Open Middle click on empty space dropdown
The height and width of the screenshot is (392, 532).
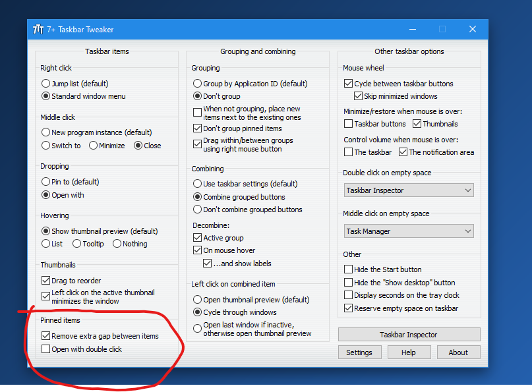(x=409, y=231)
